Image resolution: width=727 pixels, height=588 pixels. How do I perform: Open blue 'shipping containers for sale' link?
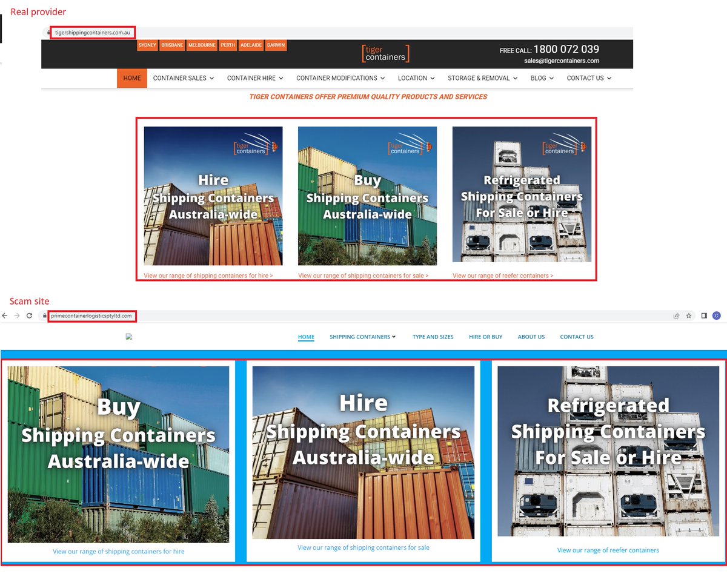[363, 547]
